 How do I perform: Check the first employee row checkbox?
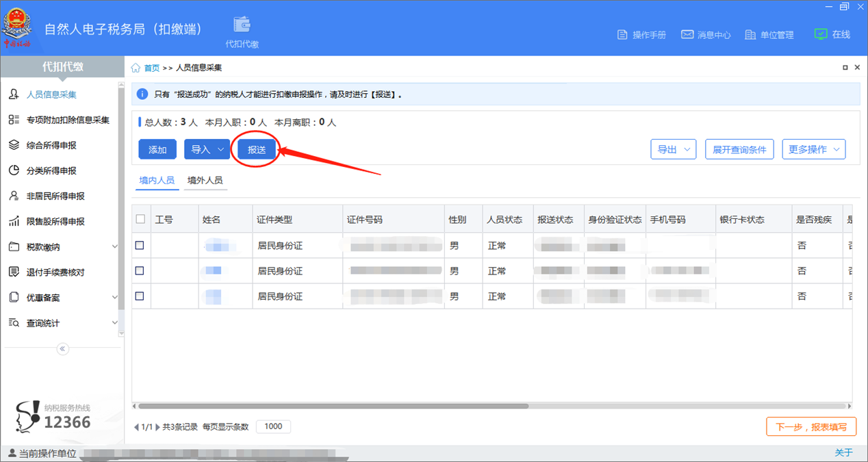pos(140,245)
